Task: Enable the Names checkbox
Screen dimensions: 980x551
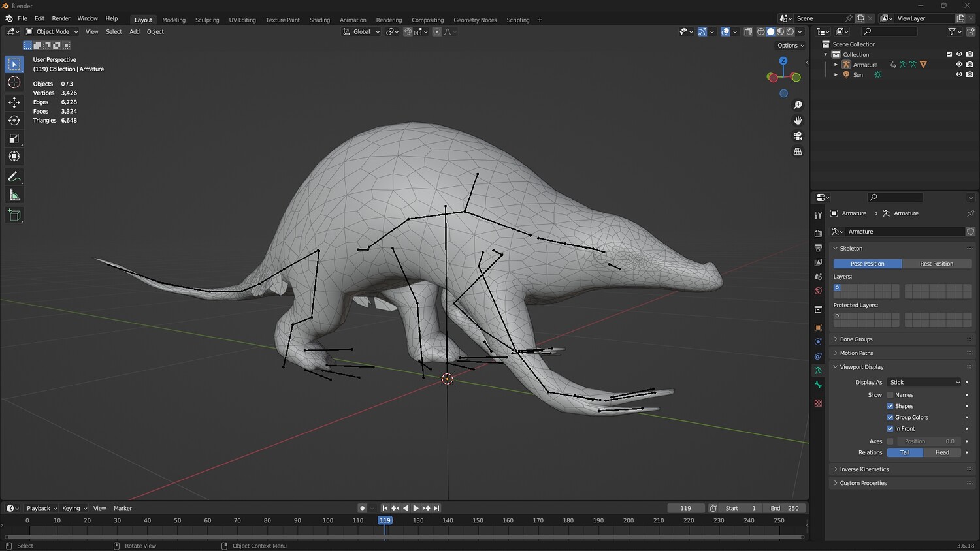Action: click(x=890, y=395)
